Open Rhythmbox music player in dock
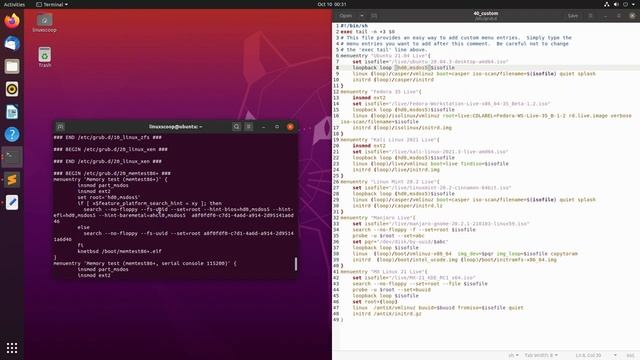This screenshot has height=360, width=640. click(12, 89)
